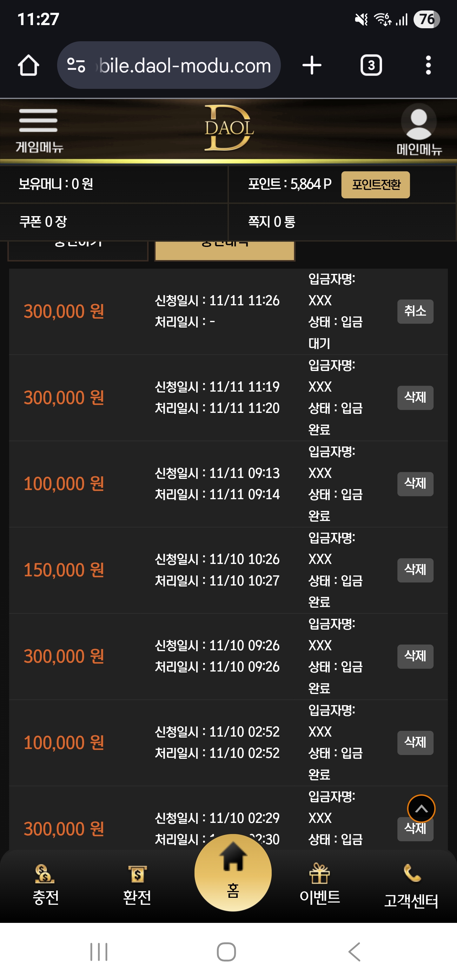The width and height of the screenshot is (457, 980).
Task: Tap the browser home icon
Action: coord(29,65)
